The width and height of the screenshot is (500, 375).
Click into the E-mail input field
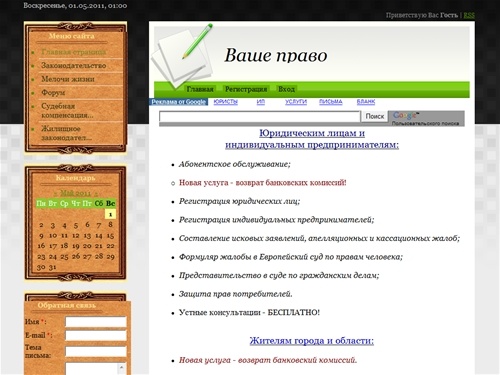click(x=96, y=335)
